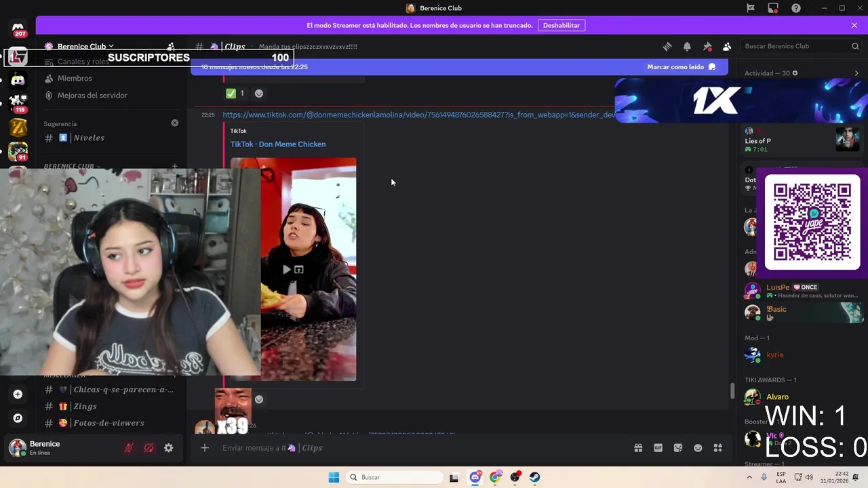Open Discord direct messages home

click(18, 29)
